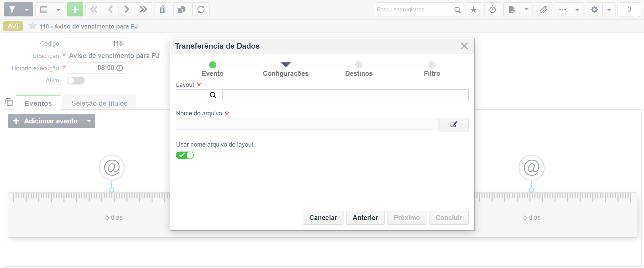Screen dimensions: 644x268
Task: Click the edit file name pencil button
Action: pyautogui.click(x=454, y=125)
